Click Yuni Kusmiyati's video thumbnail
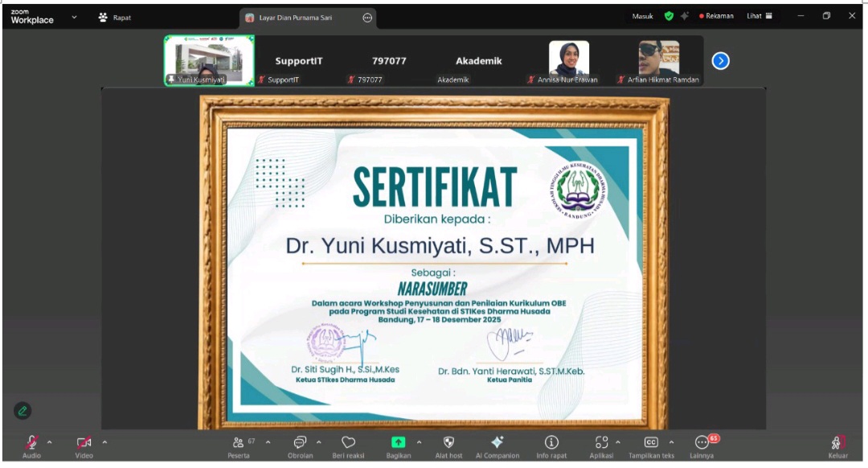The image size is (868, 468). tap(208, 60)
